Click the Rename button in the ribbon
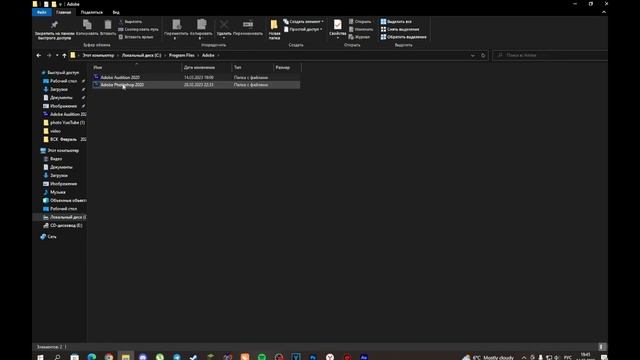This screenshot has width=640, height=360. 248,28
